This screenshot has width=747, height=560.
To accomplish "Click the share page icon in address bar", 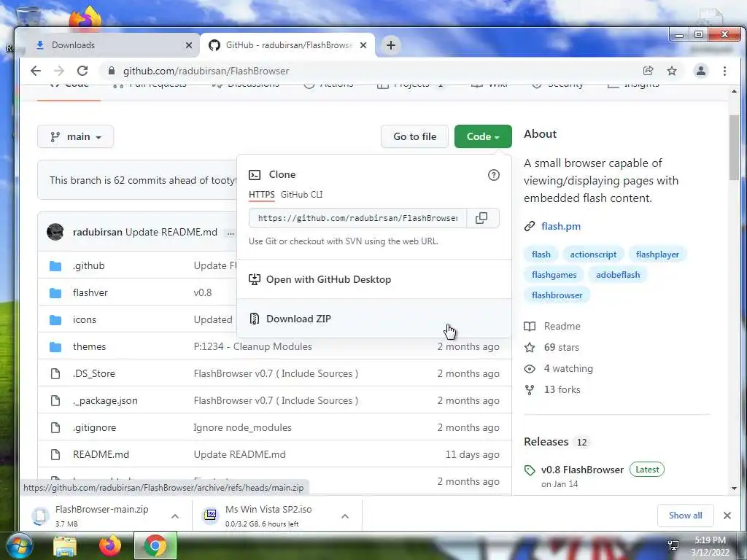I will click(x=648, y=71).
